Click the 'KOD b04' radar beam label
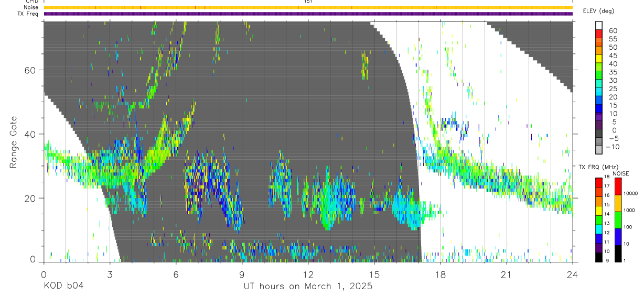644x297 pixels. click(x=63, y=287)
